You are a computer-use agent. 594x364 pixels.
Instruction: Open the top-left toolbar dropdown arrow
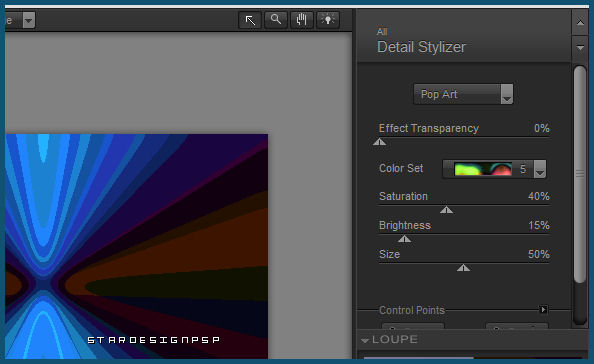(x=28, y=20)
